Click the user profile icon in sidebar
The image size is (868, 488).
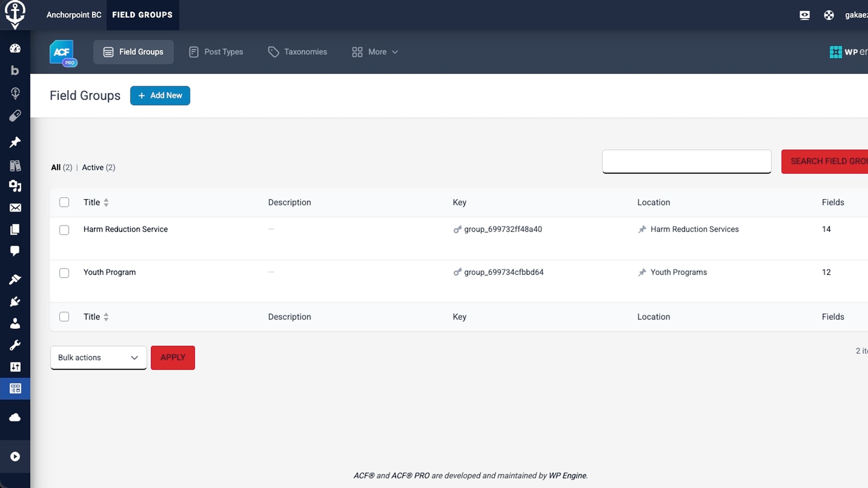coord(15,324)
